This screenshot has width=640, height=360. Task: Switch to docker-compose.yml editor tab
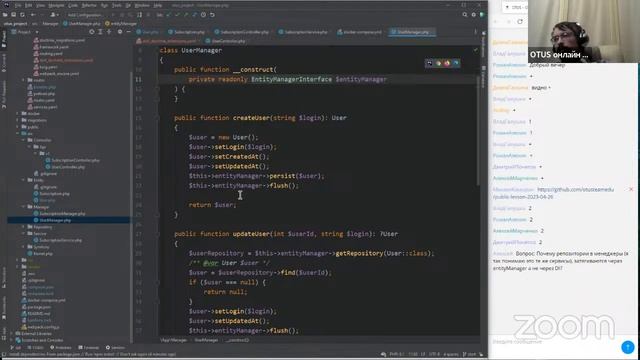360,32
